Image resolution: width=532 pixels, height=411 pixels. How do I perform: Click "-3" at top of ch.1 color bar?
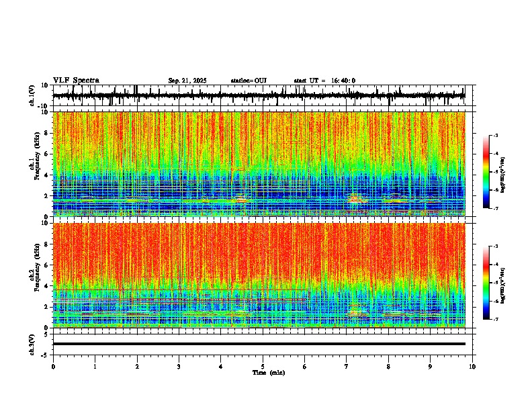point(495,136)
